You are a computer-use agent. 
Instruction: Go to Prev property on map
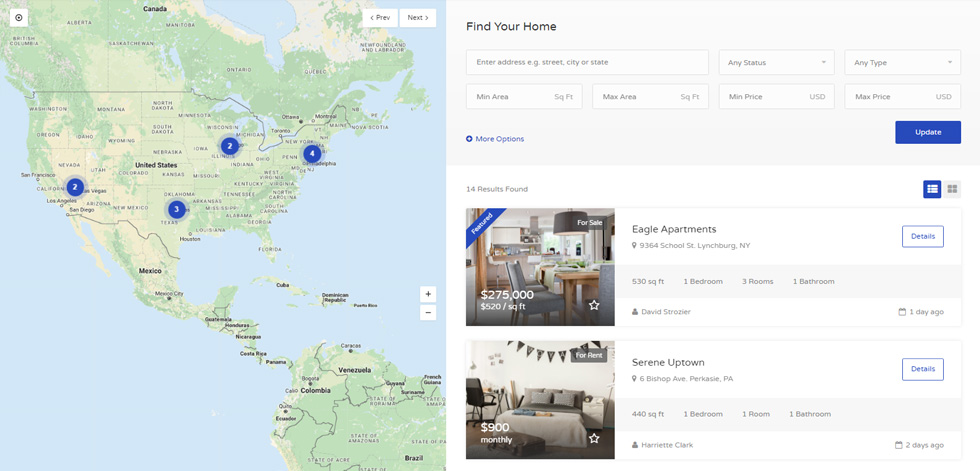(x=380, y=17)
